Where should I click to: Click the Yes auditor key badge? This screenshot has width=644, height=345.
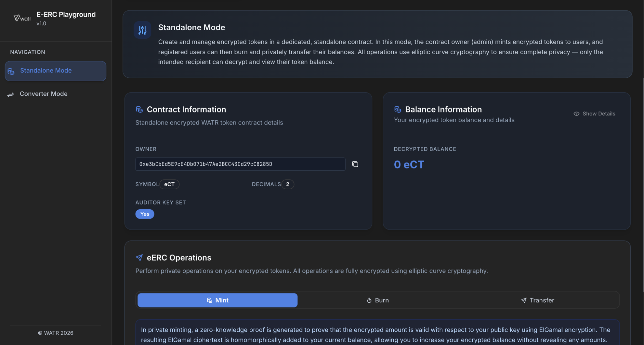pyautogui.click(x=145, y=214)
